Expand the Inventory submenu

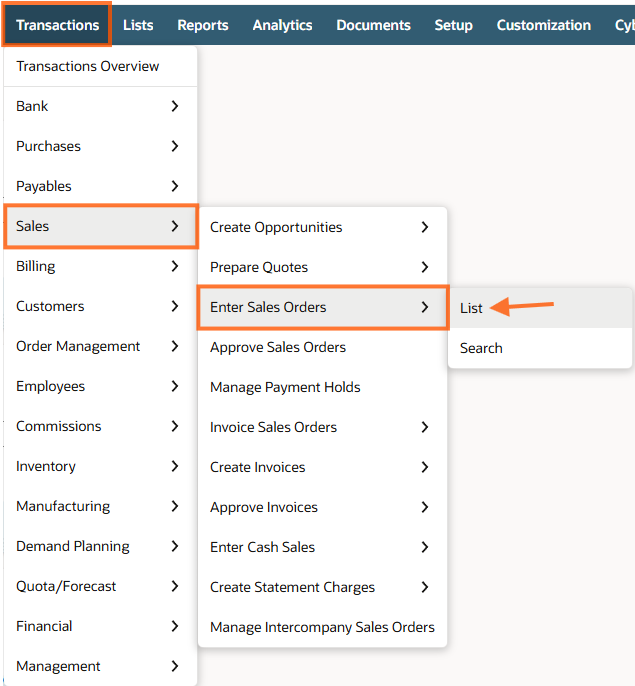click(x=98, y=466)
